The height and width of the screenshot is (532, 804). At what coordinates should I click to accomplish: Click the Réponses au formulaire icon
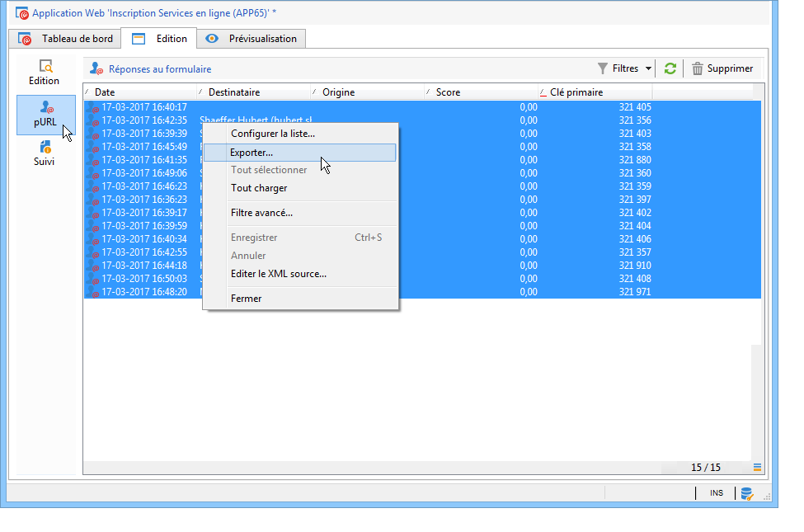point(96,68)
